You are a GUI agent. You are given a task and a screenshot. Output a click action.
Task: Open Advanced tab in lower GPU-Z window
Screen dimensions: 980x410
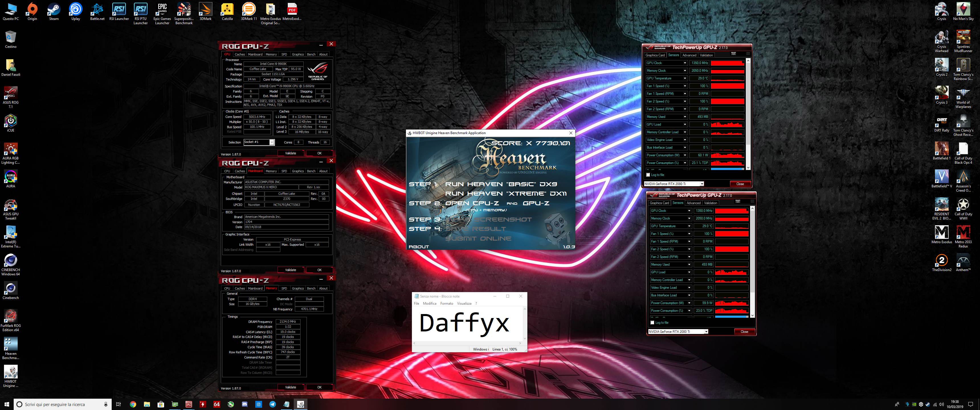693,203
